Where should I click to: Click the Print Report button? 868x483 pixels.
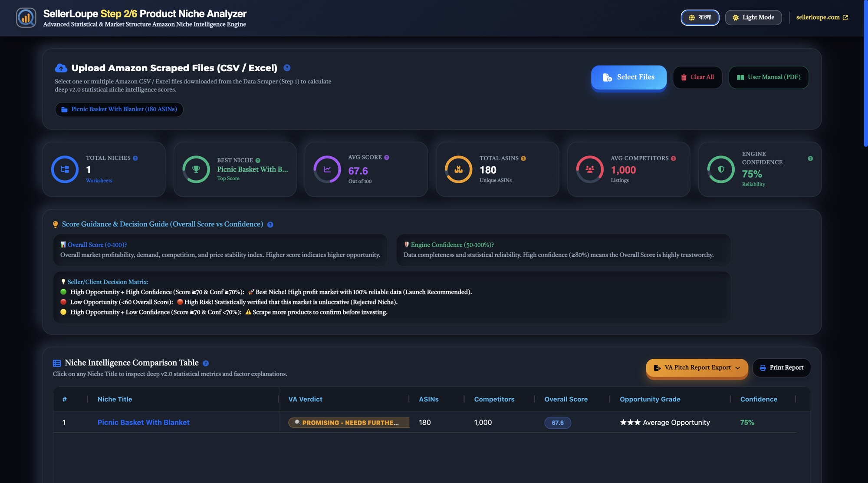782,368
